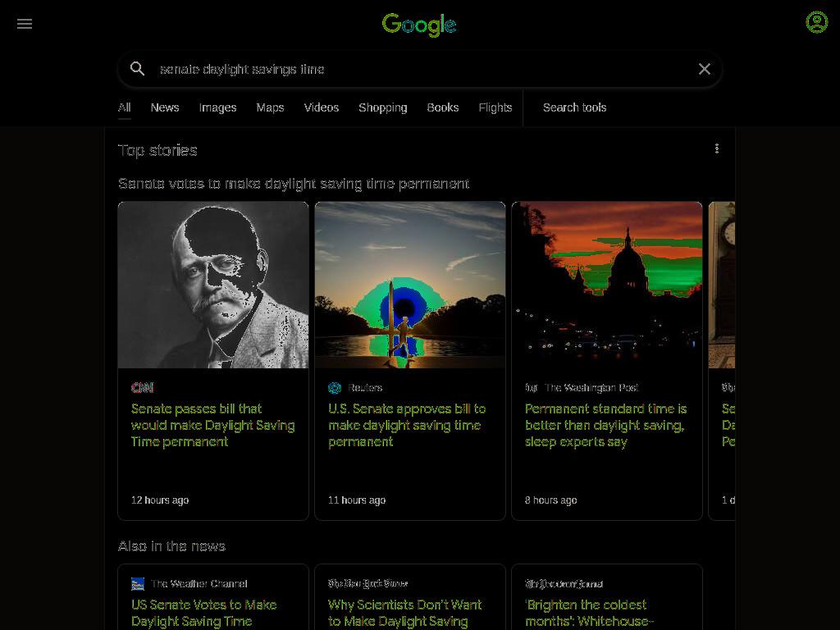Click the black-and-white portrait thumbnail
This screenshot has width=840, height=630.
[x=213, y=285]
